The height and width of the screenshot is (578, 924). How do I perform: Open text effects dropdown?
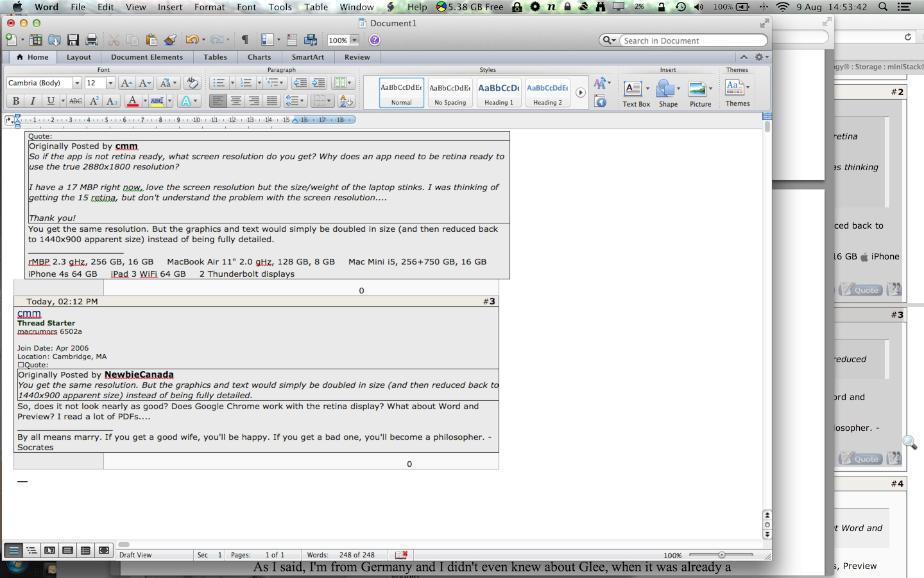pyautogui.click(x=195, y=101)
